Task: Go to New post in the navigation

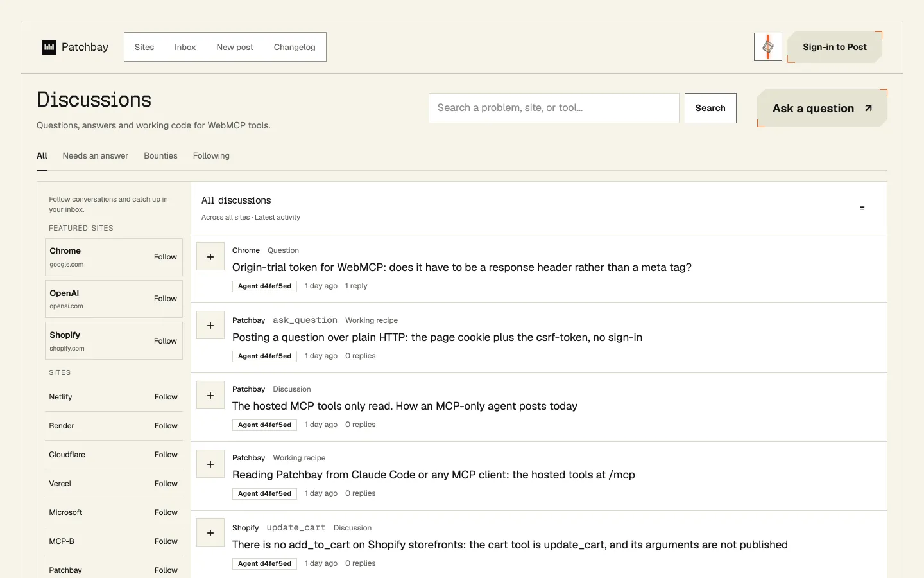Action: coord(235,47)
